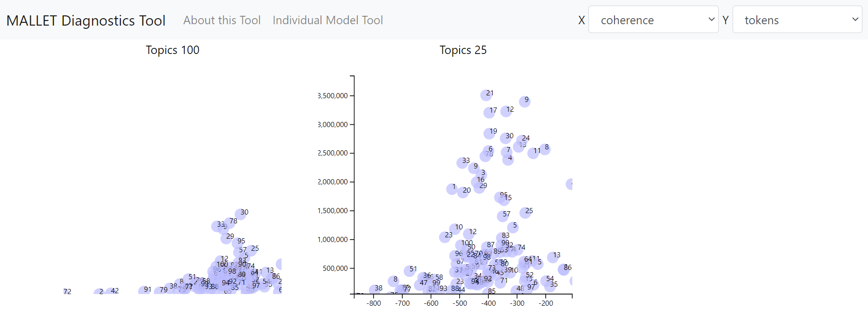Click topic 51 bubble in Topics 25 chart
This screenshot has width=868, height=329.
pos(410,270)
